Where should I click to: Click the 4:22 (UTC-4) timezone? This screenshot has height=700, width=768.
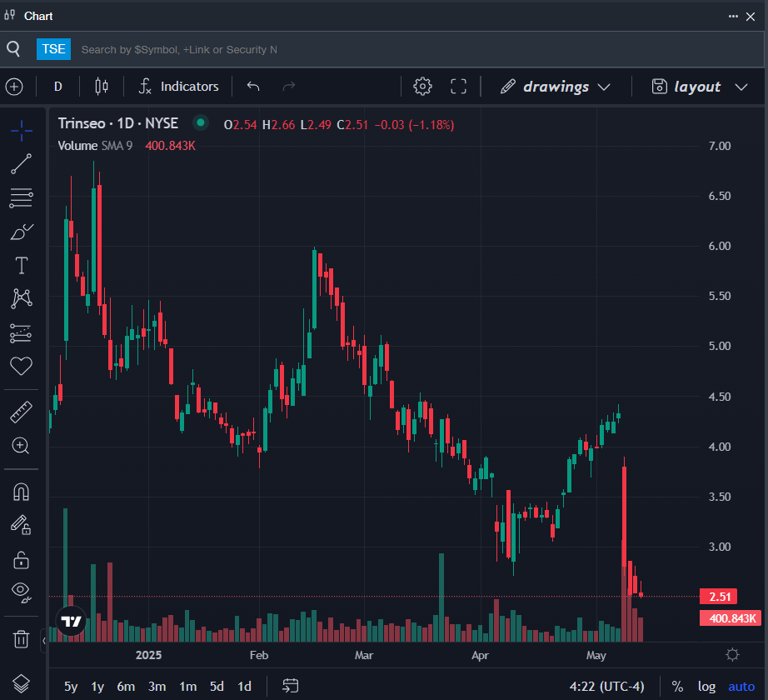click(x=606, y=687)
